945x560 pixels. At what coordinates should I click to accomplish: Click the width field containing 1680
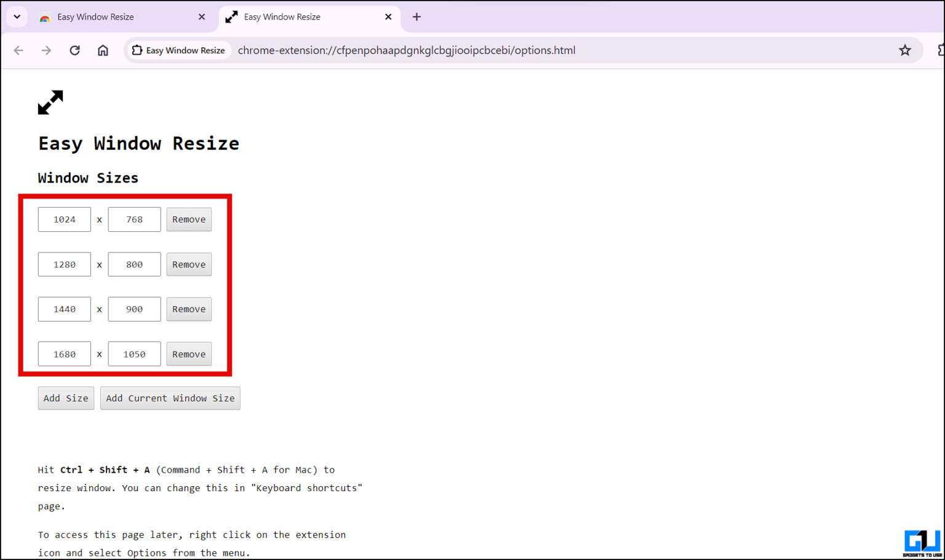[x=65, y=354]
